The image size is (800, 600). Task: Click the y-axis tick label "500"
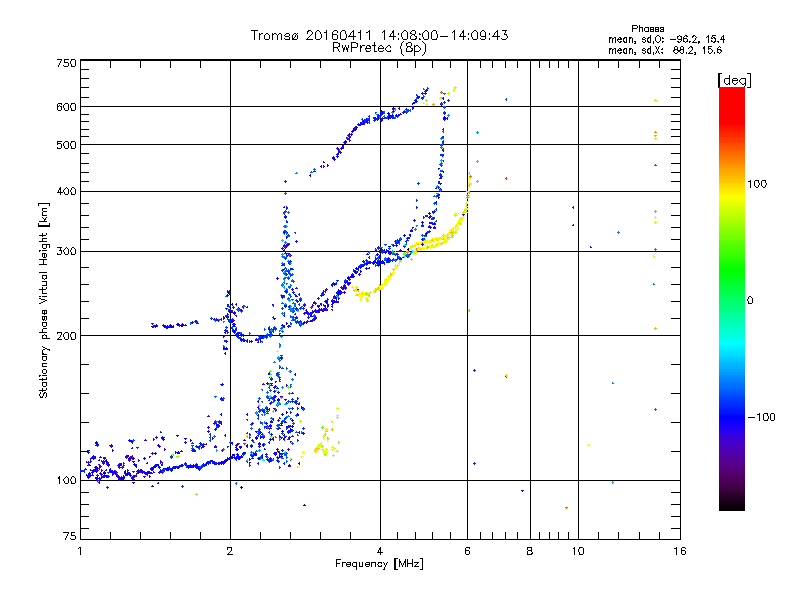pos(66,145)
